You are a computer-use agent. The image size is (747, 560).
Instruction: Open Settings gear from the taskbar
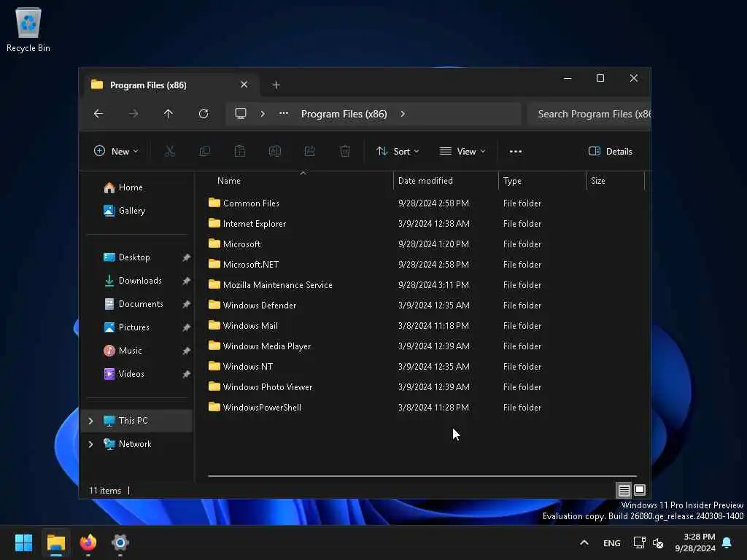click(120, 542)
